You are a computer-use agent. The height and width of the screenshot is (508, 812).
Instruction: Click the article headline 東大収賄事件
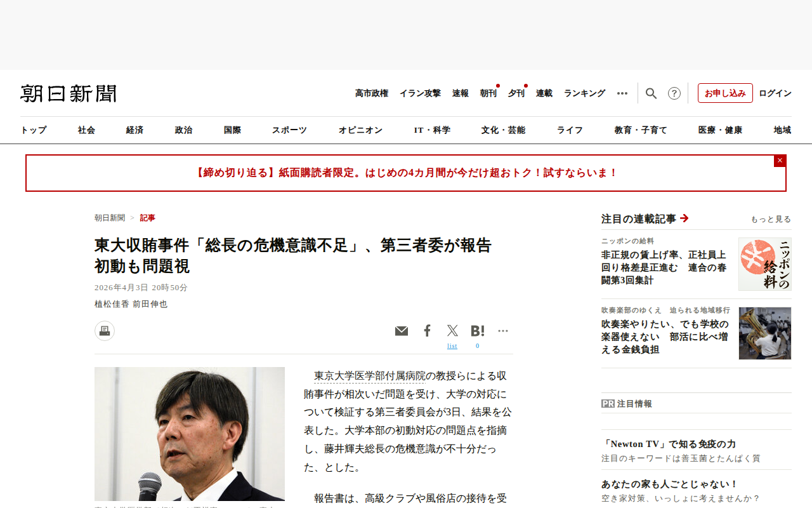[293, 255]
